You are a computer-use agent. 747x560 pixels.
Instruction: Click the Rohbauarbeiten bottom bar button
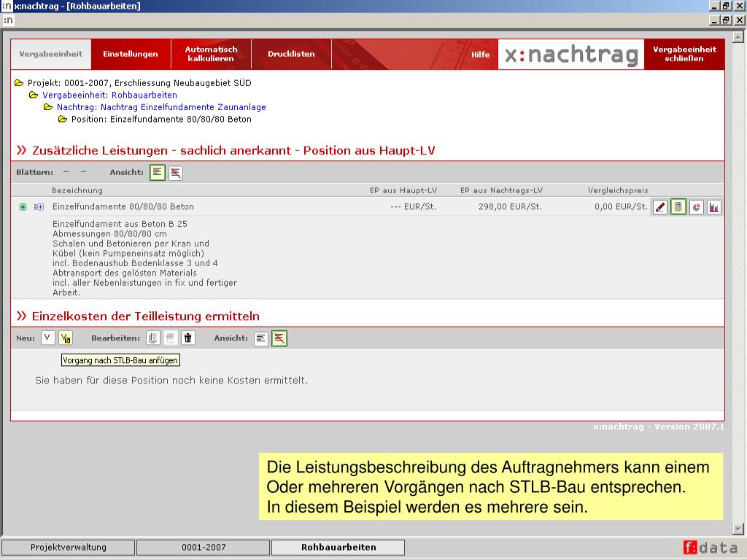[338, 547]
